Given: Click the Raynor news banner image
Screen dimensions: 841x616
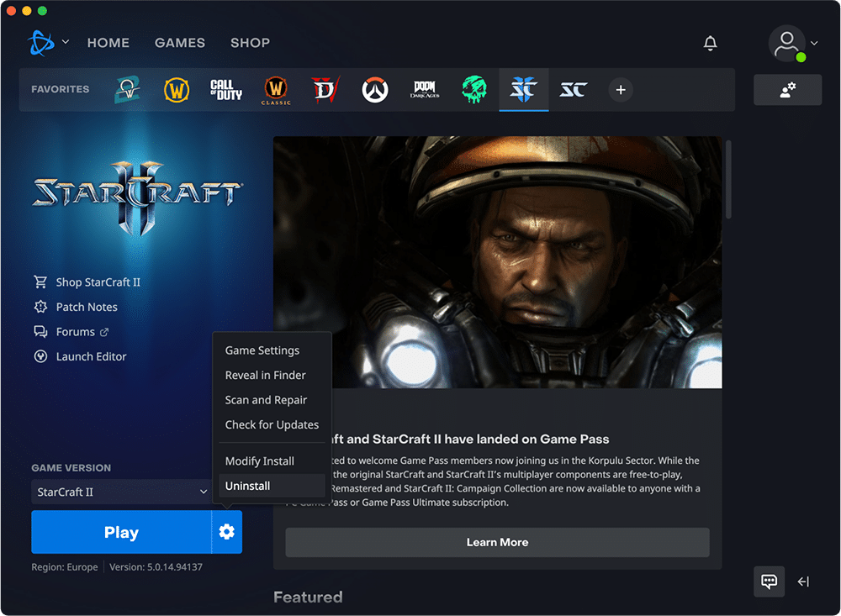Looking at the screenshot, I should pyautogui.click(x=497, y=262).
